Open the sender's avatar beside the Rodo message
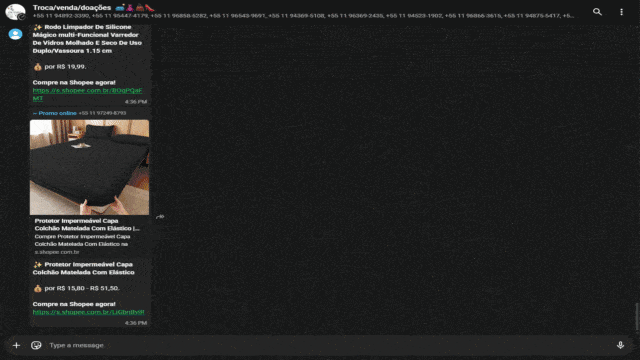The image size is (640, 360). point(16,34)
